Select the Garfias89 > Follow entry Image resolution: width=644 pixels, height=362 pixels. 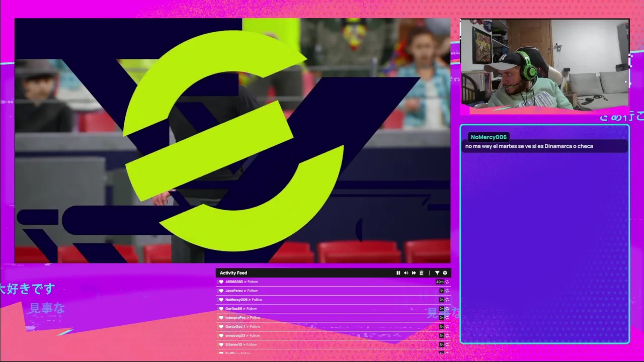tap(334, 309)
